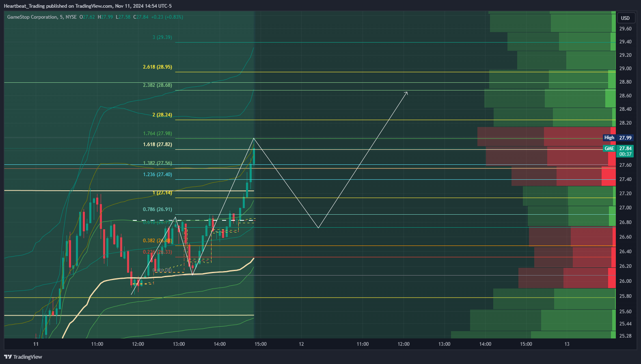Click the 29.60 tick on price axis

tap(625, 29)
